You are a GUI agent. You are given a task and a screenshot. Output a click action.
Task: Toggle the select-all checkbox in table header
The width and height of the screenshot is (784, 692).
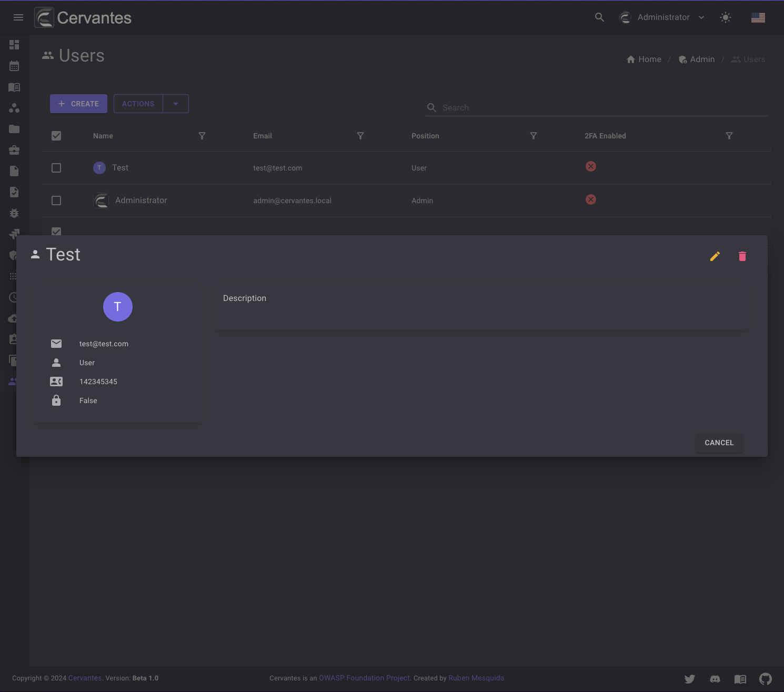pos(56,136)
